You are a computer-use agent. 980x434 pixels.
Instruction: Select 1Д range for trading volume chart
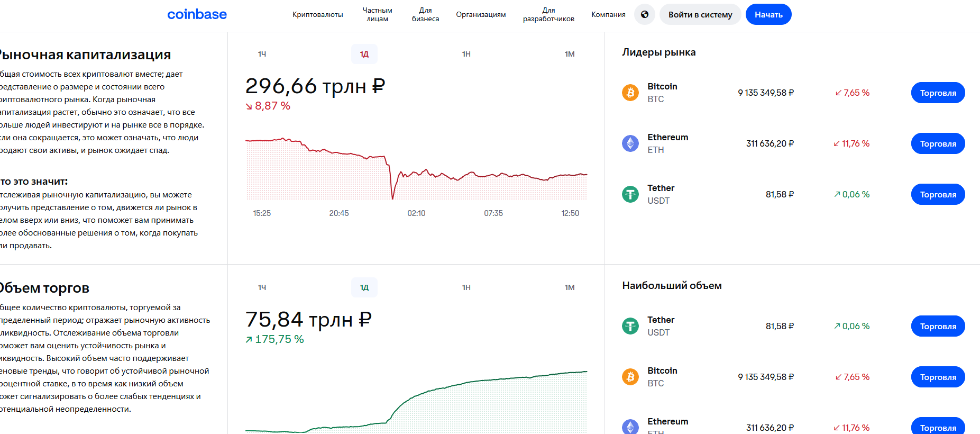click(x=364, y=287)
